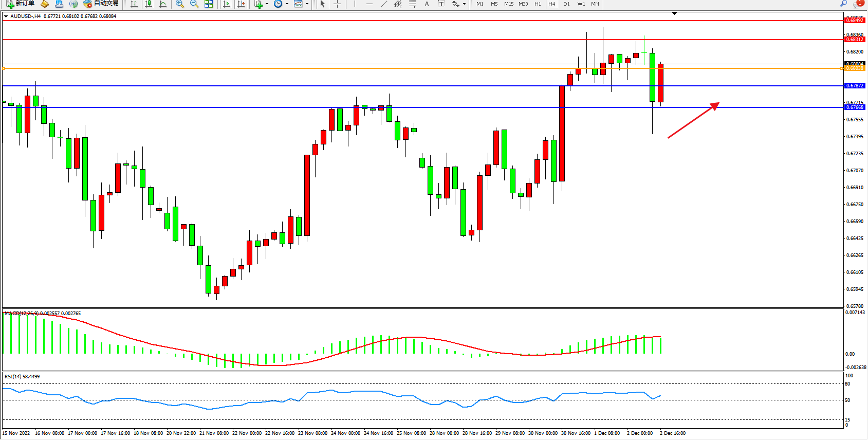The width and height of the screenshot is (868, 440).
Task: Zoom out of the chart
Action: point(194,4)
